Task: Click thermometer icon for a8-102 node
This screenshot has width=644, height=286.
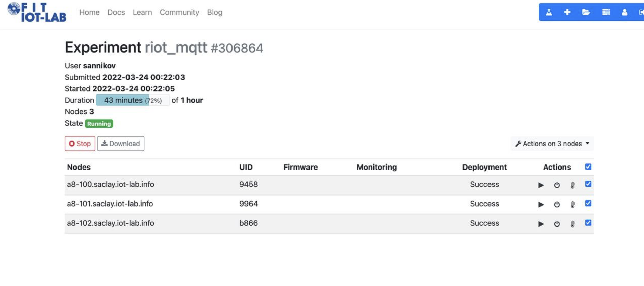Action: pos(572,224)
